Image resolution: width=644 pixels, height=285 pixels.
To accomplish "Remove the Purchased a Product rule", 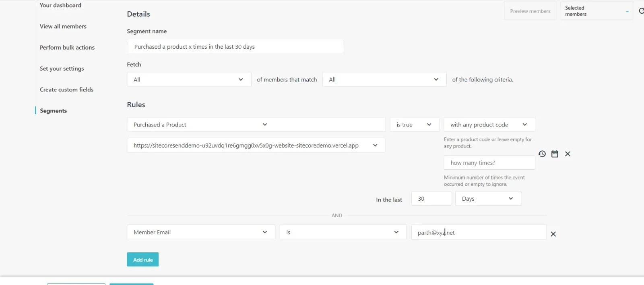I will tap(568, 154).
